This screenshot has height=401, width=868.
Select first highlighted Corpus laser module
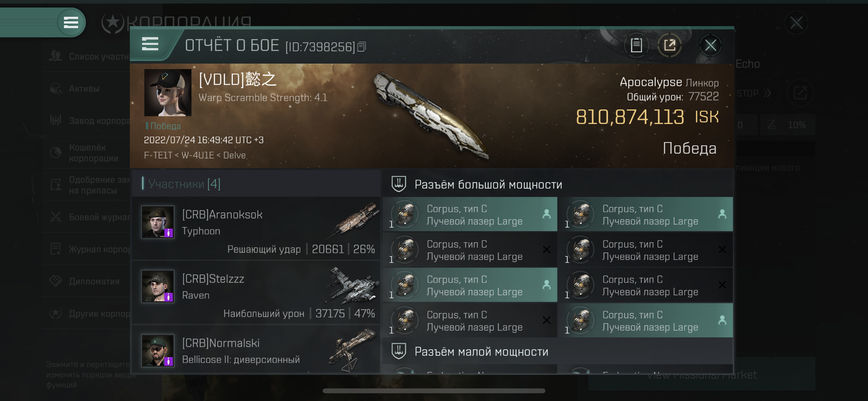coord(470,214)
